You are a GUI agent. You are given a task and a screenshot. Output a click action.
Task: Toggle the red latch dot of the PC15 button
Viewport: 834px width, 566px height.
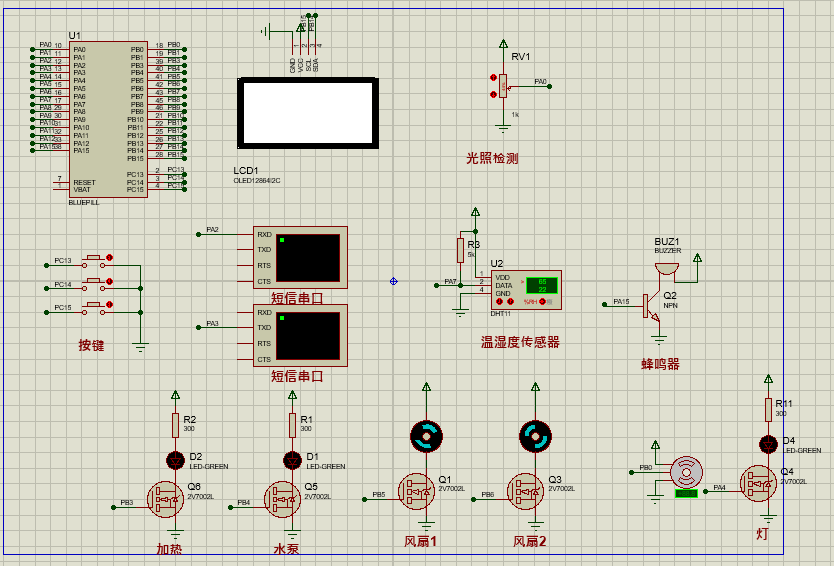point(110,305)
